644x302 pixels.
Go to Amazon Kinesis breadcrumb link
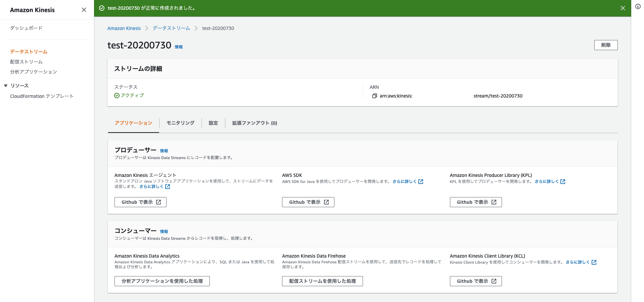124,28
